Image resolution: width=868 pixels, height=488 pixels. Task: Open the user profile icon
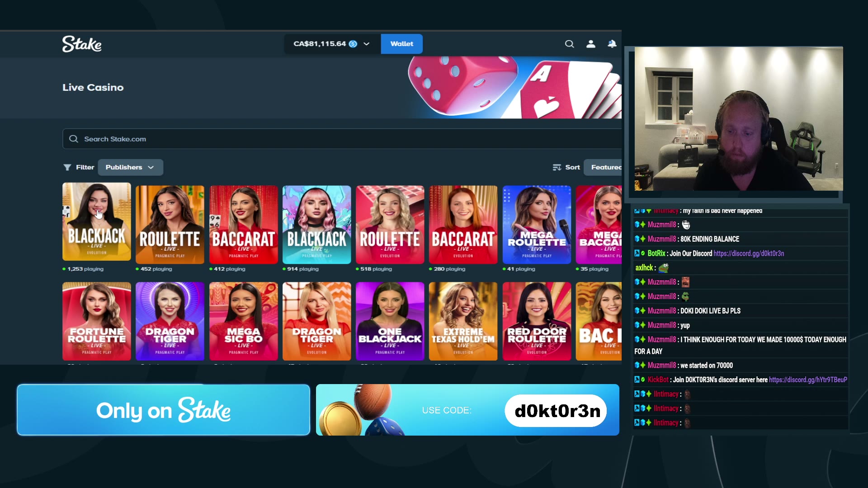pyautogui.click(x=591, y=44)
